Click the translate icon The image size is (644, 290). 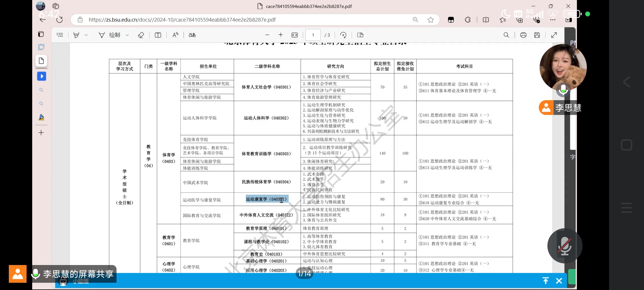click(x=192, y=35)
